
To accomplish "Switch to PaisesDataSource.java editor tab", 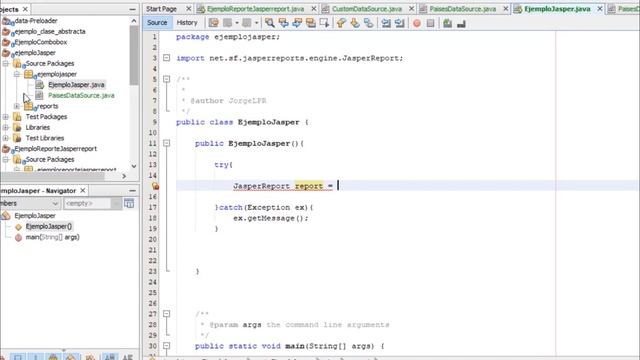I will [x=462, y=9].
